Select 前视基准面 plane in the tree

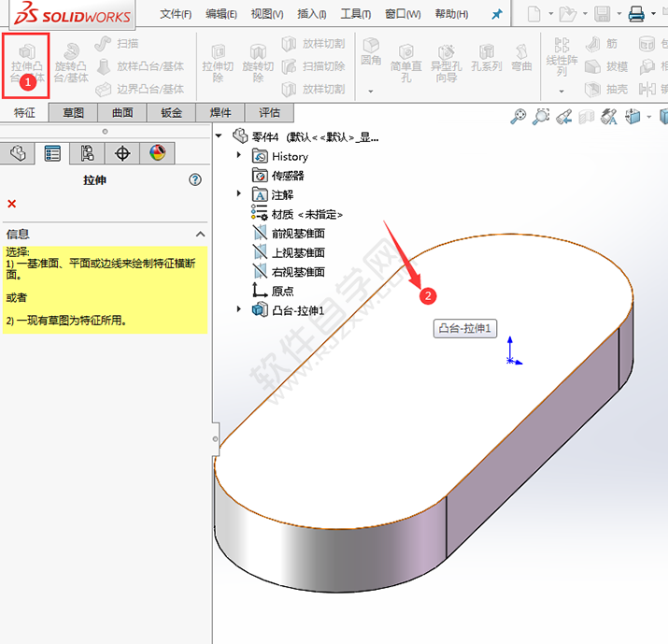297,234
